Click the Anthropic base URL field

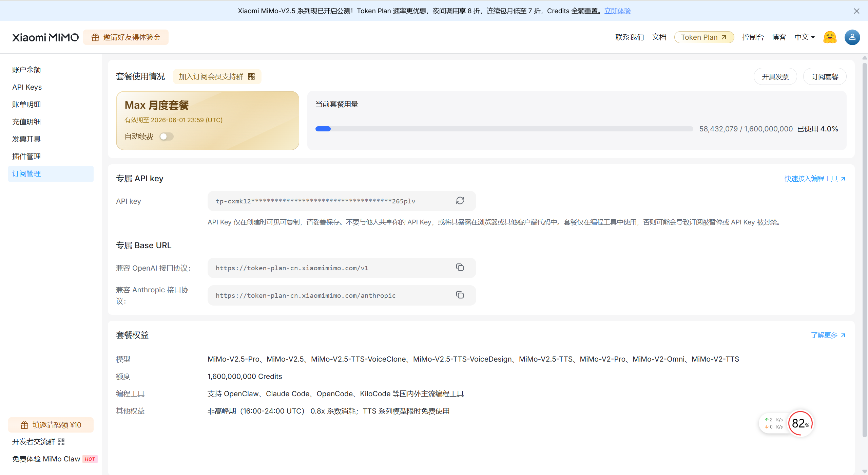coord(342,295)
